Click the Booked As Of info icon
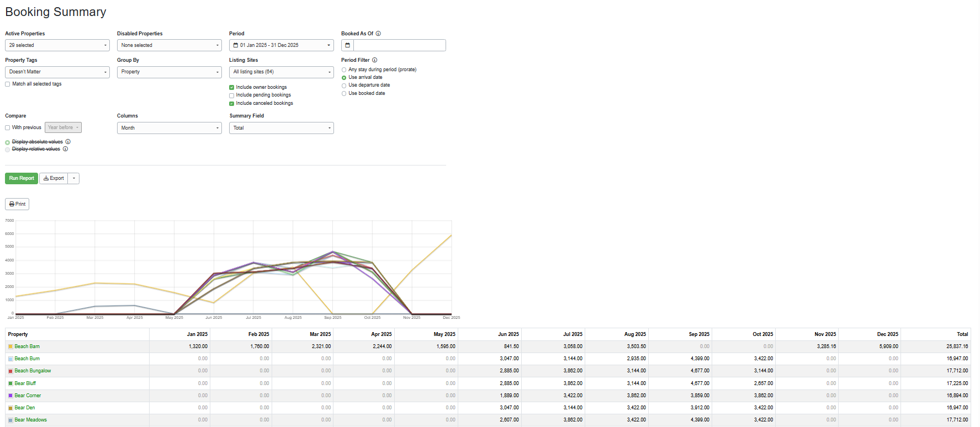Screen dimensions: 980x427 (x=378, y=34)
